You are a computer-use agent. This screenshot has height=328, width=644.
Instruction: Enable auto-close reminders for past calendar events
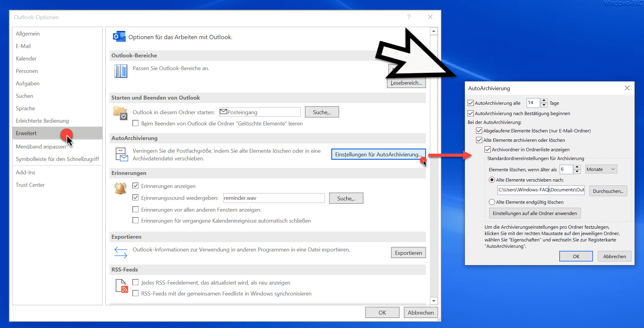(136, 220)
